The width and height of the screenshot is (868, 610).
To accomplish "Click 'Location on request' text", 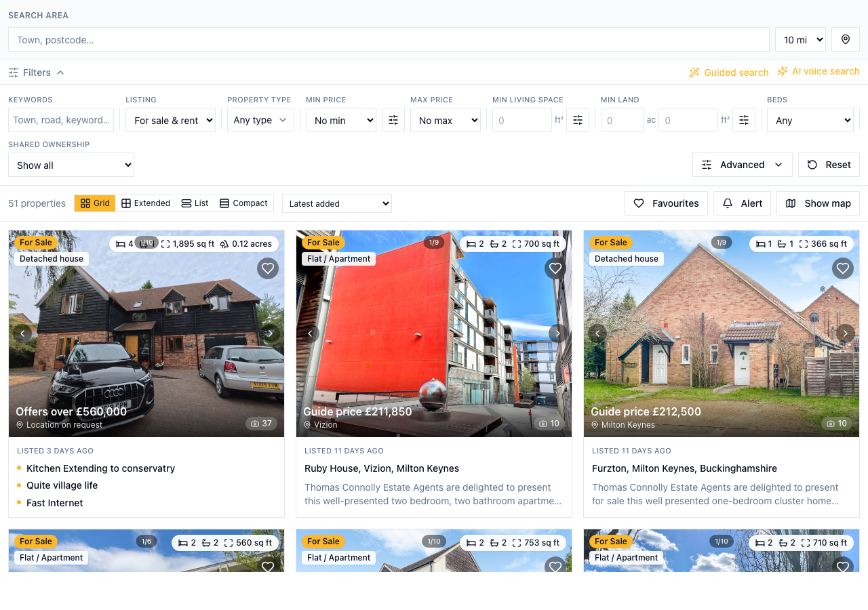I will pos(64,425).
